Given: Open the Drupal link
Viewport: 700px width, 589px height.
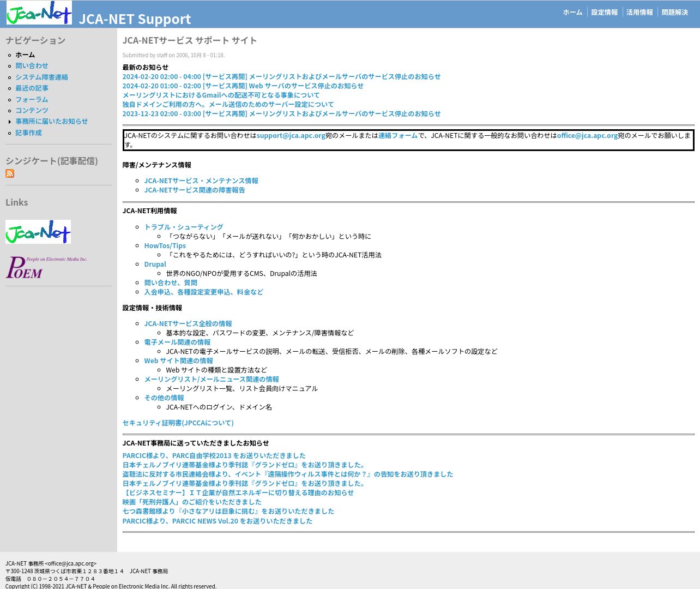Looking at the screenshot, I should (x=155, y=264).
